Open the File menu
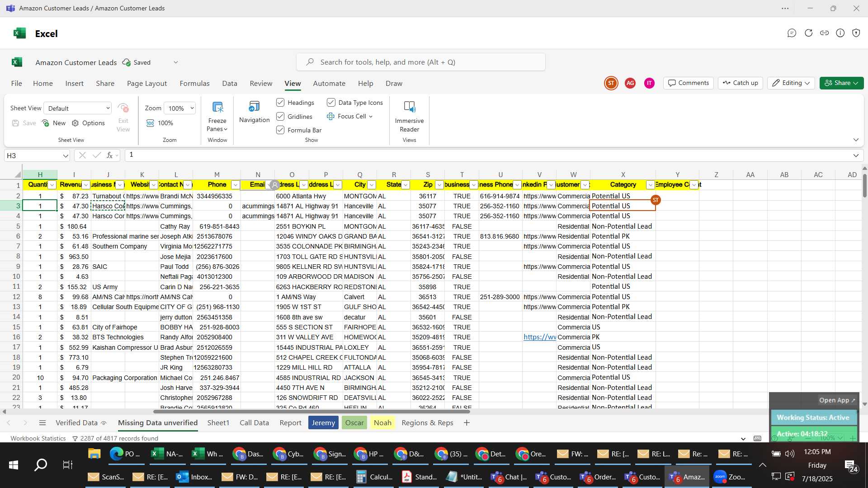The width and height of the screenshot is (868, 488). (x=17, y=84)
